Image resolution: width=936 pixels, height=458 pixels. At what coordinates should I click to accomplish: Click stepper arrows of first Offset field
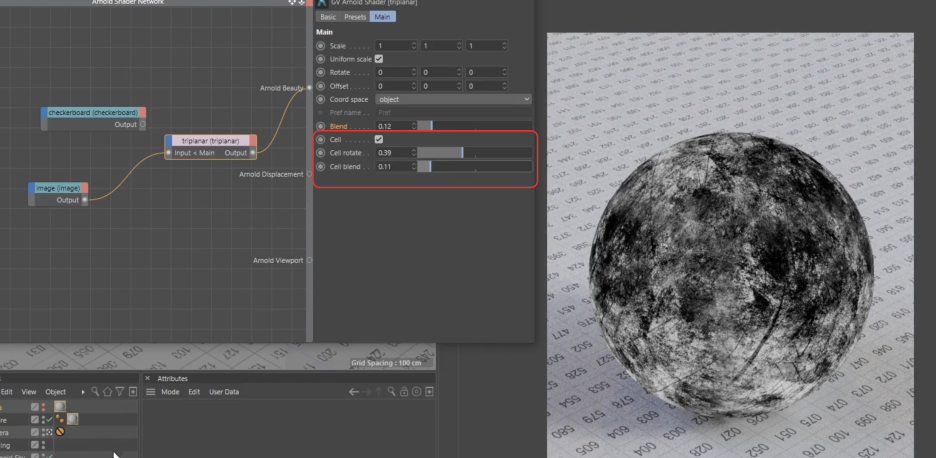coord(413,86)
